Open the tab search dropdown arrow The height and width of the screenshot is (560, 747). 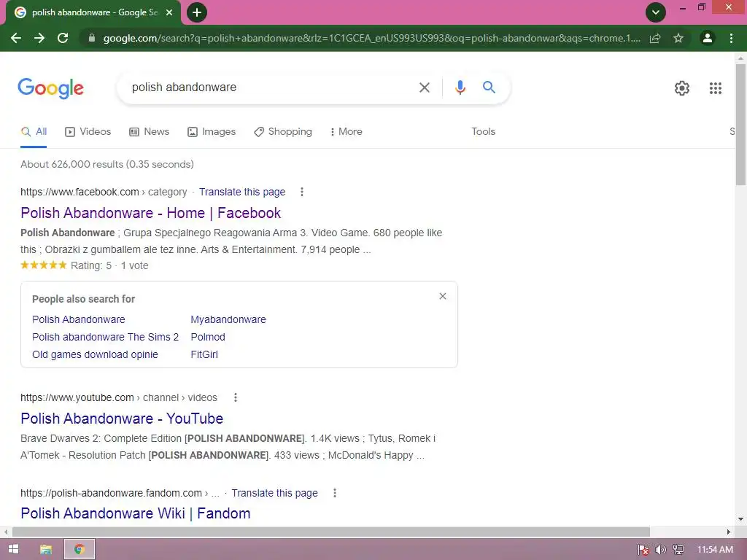pos(656,12)
